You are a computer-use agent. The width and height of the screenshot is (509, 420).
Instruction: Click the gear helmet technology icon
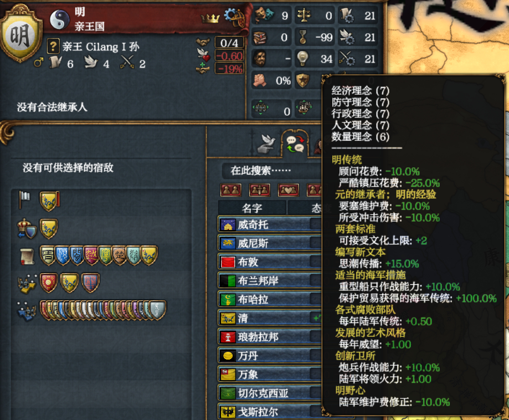(234, 17)
